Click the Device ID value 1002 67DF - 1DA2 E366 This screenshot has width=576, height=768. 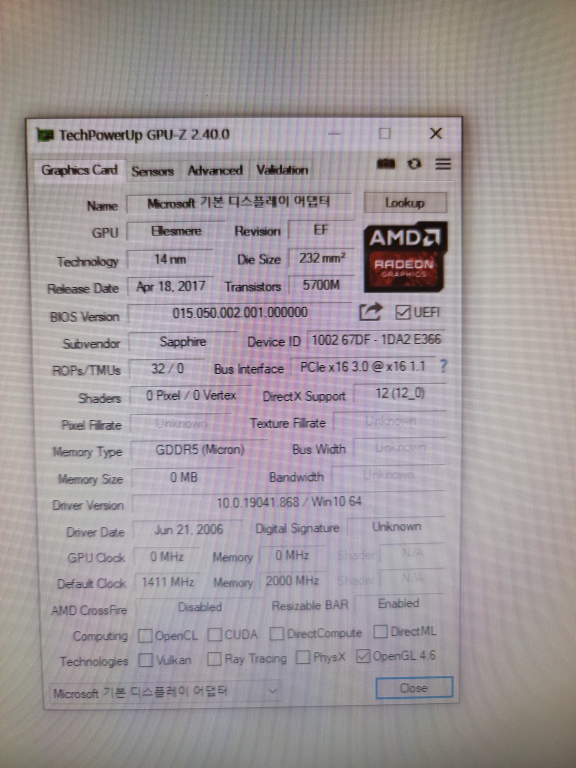point(376,339)
